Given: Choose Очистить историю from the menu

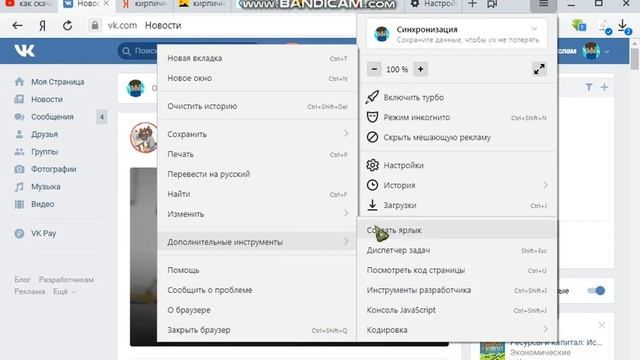Looking at the screenshot, I should (x=257, y=106).
